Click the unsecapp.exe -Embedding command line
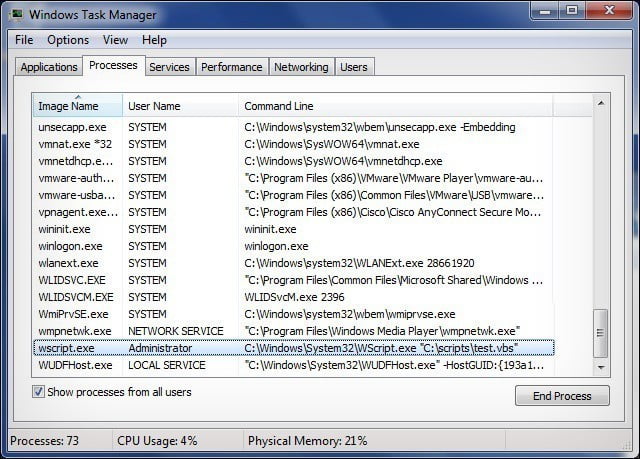The image size is (640, 459). (380, 127)
